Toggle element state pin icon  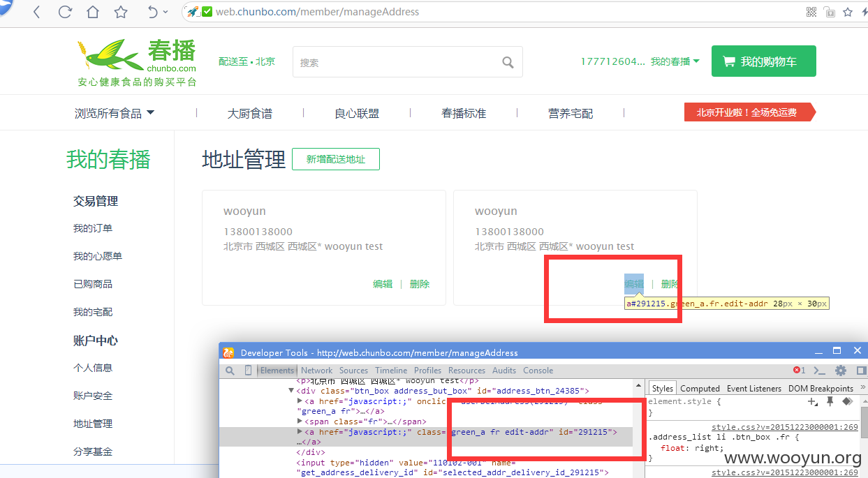coord(830,401)
